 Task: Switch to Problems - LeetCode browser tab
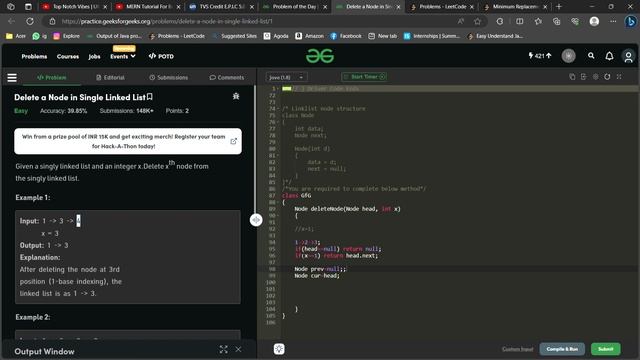coord(442,7)
